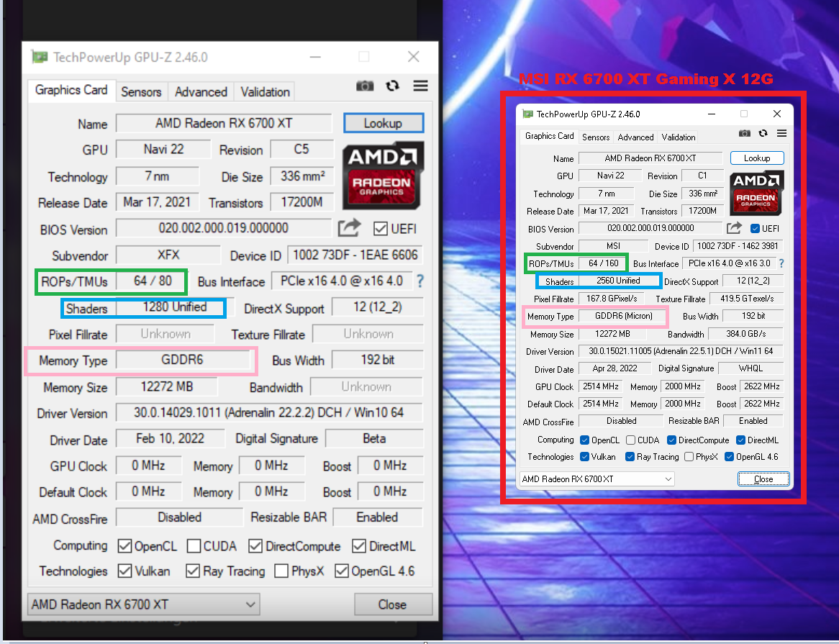Open GPU selector dropdown in right GPU-Z
Image resolution: width=839 pixels, height=644 pixels.
tap(597, 479)
